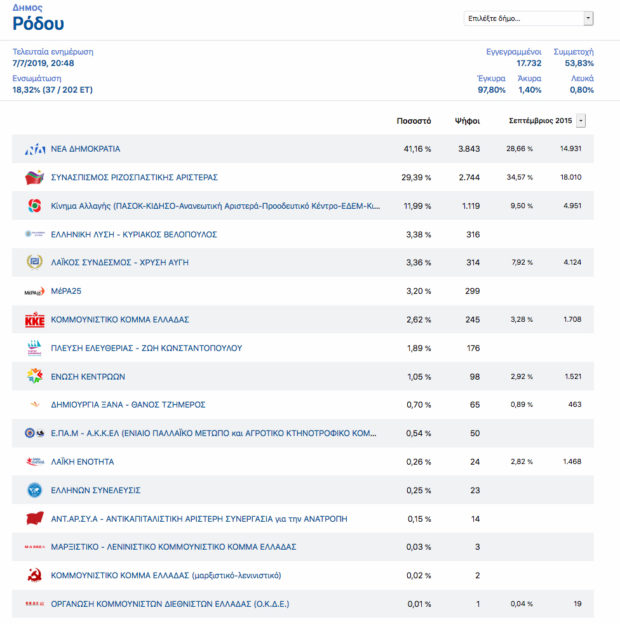Open the Σεπτέμβριος 2015 comparison dropdown arrow
Screen dimensions: 620x624
(x=581, y=121)
